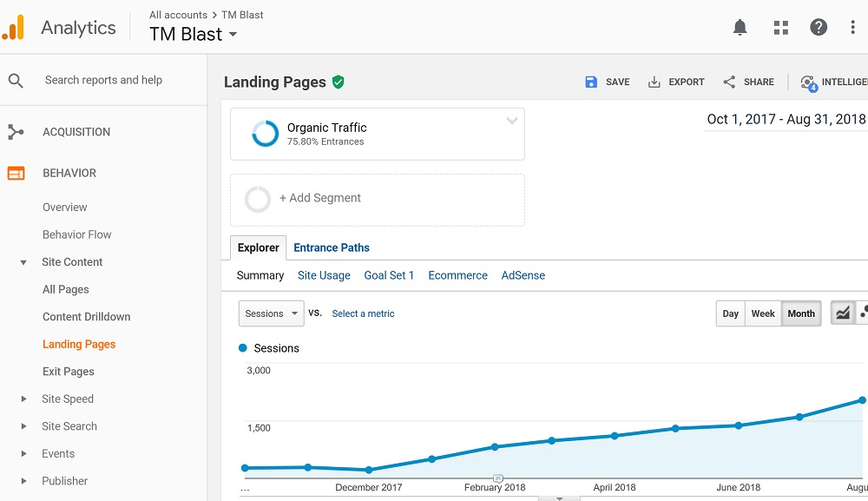Select the Week granularity
Viewport: 868px width, 501px height.
(763, 313)
